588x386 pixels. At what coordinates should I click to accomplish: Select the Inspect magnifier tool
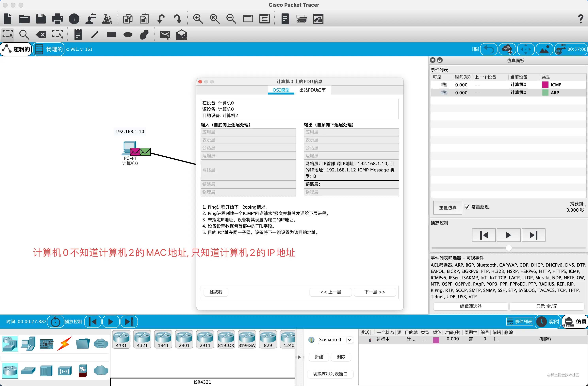pos(24,35)
